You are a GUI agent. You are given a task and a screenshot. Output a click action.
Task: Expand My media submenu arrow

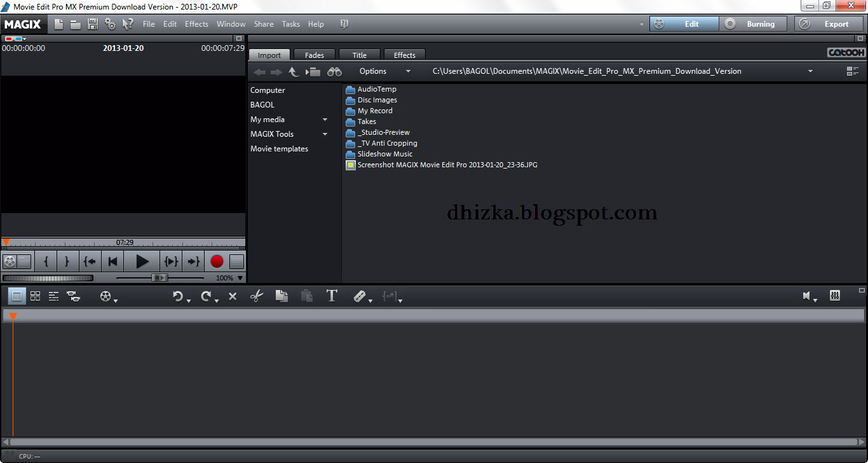point(325,120)
